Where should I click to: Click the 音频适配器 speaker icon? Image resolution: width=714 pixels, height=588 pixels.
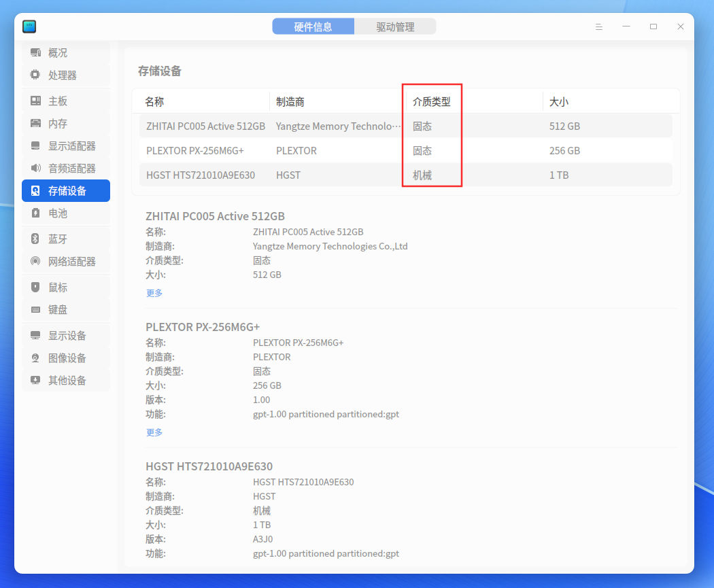coord(35,169)
